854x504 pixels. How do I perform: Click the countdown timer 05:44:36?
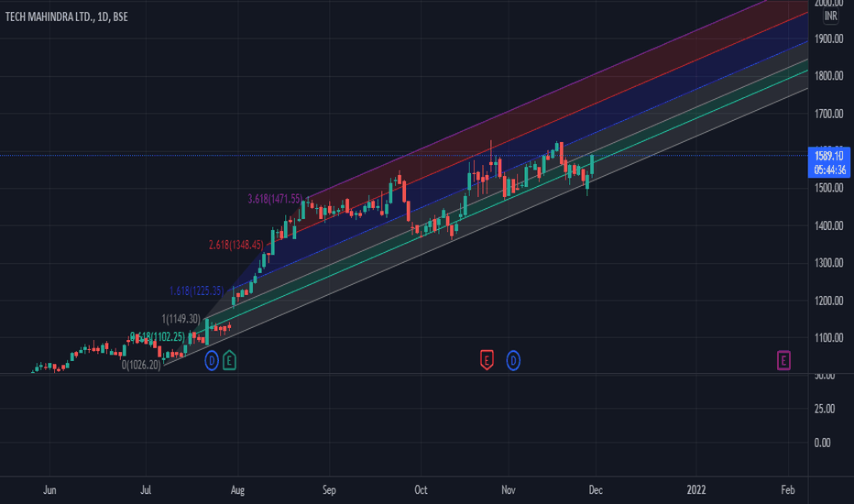pos(829,170)
